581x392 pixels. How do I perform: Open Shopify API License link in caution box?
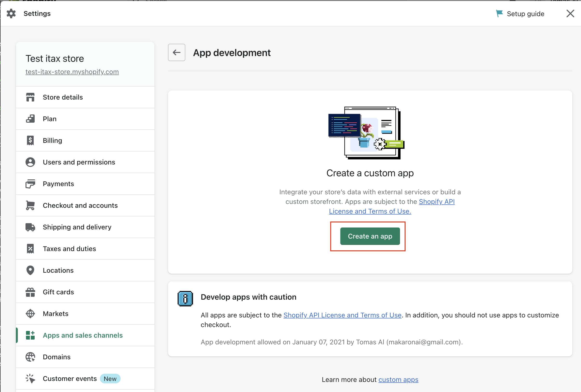(342, 315)
